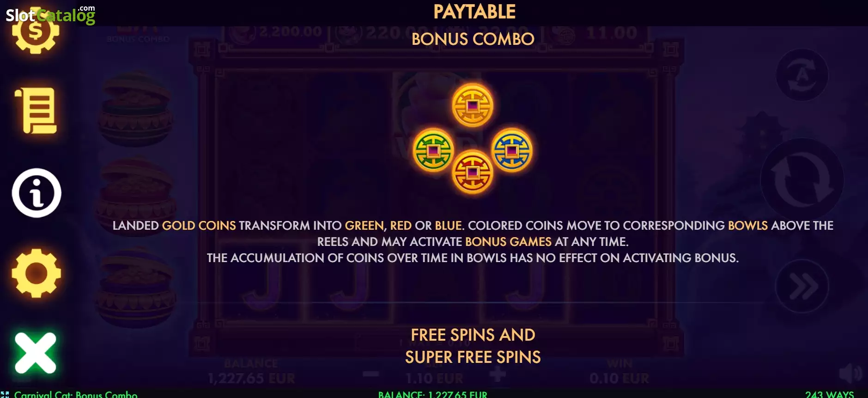The width and height of the screenshot is (868, 398).
Task: Open the game rules scroll icon
Action: point(36,110)
